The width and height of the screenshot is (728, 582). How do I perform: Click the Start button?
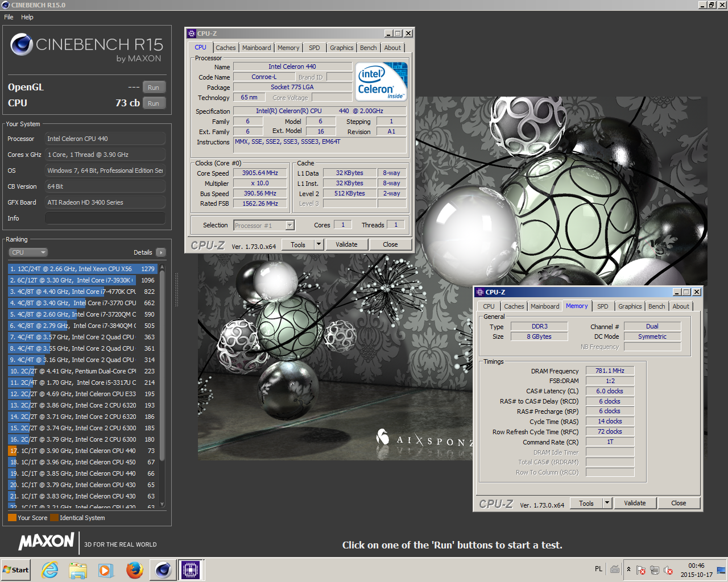tap(16, 569)
